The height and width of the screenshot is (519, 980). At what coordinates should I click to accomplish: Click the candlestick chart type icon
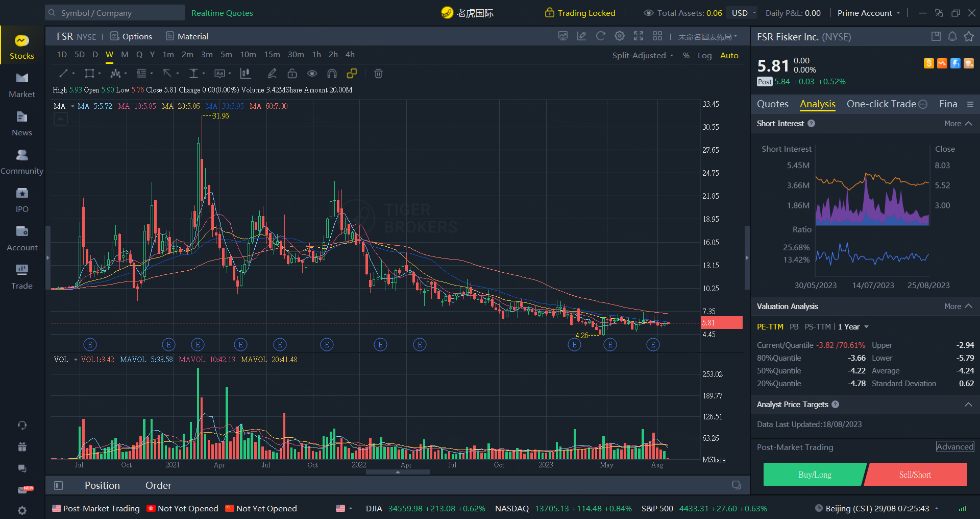(246, 74)
